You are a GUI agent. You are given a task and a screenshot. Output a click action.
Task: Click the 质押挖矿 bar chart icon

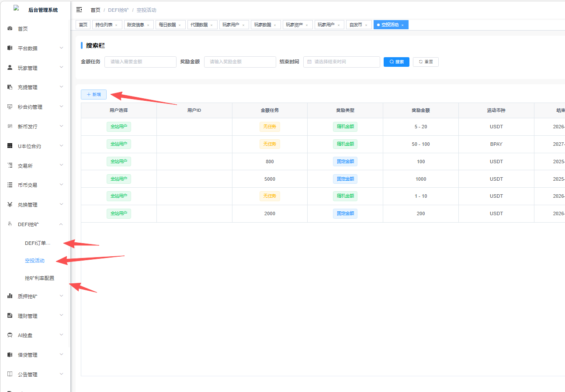pos(10,296)
